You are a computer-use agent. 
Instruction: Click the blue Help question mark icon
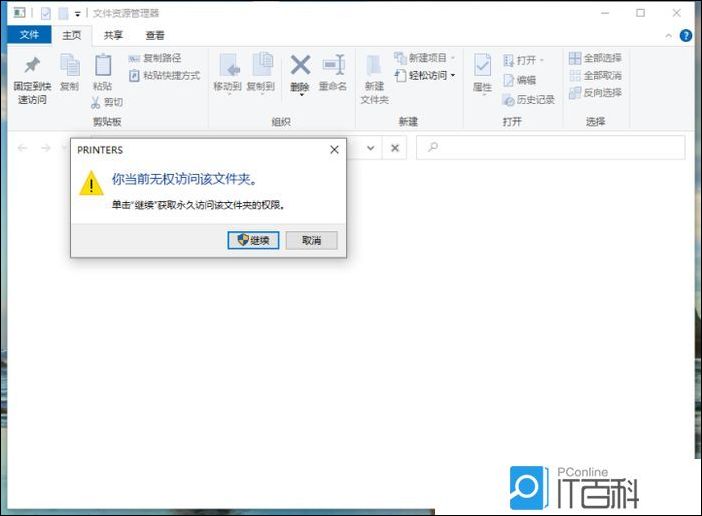tap(685, 35)
